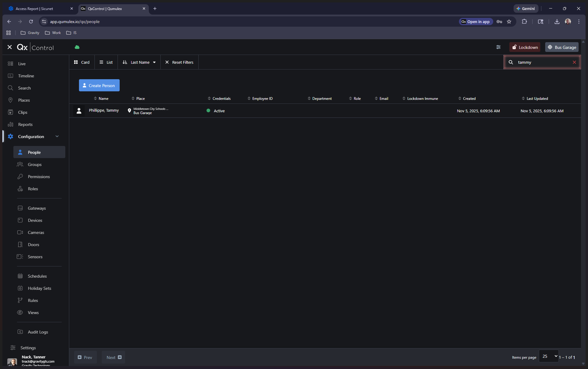Open the Audit Logs page
The image size is (588, 369).
tap(38, 332)
